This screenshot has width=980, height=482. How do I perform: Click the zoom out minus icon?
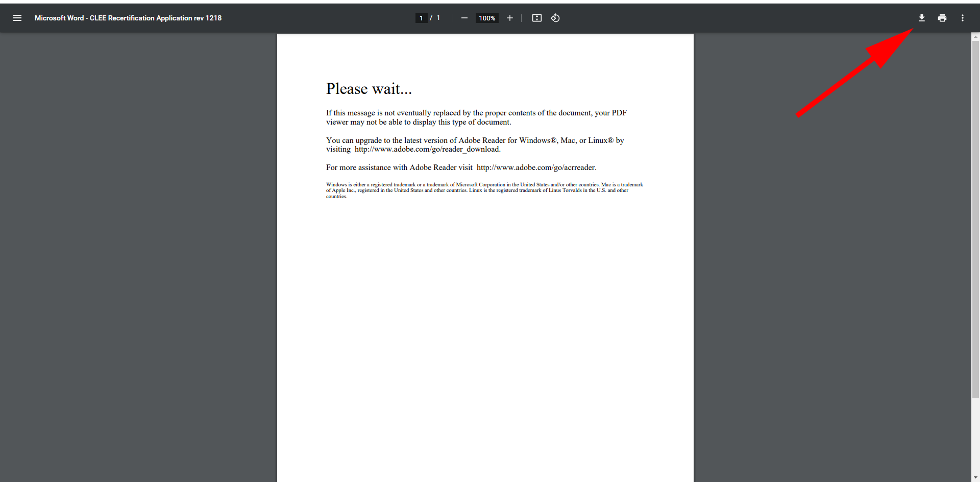point(464,18)
